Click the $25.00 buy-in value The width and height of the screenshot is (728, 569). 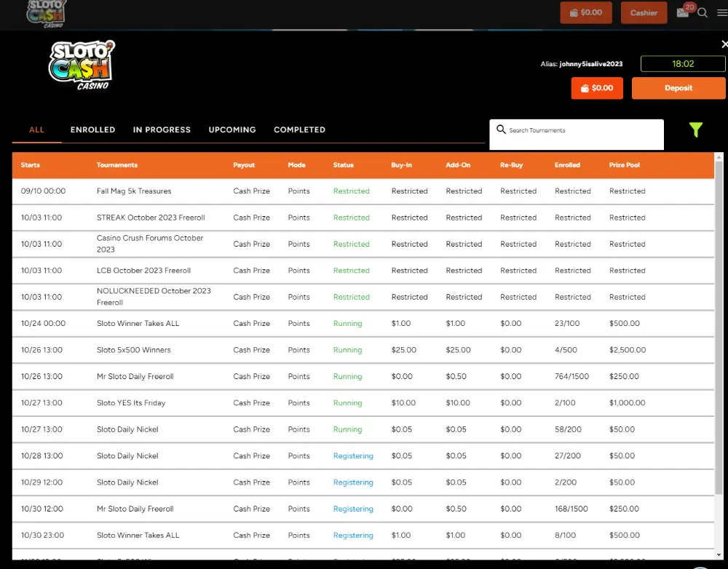(403, 350)
